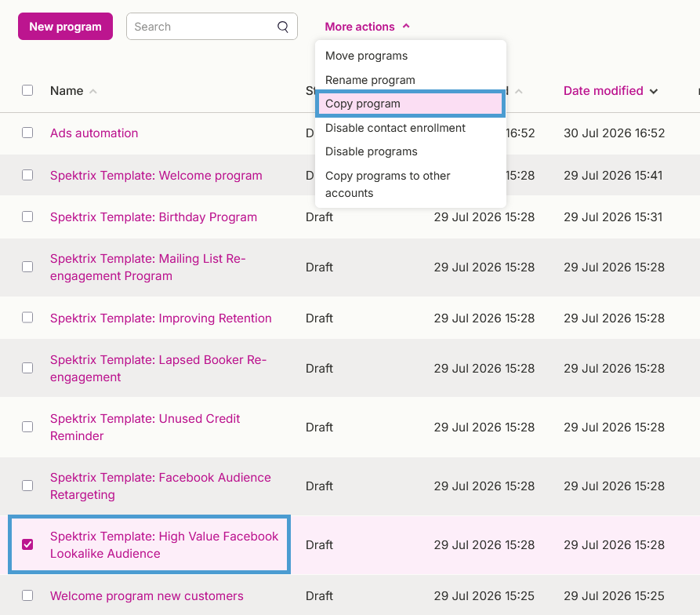Open Facebook Audience Retargeting link

tap(160, 486)
